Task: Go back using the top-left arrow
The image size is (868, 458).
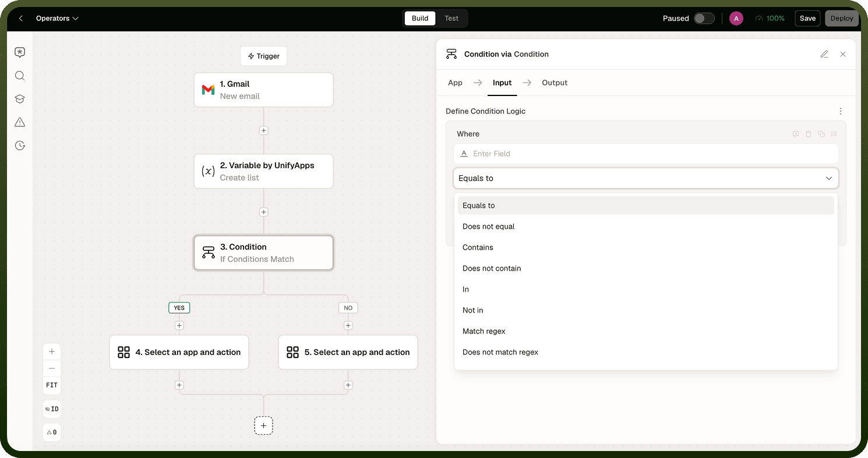Action: coord(21,19)
